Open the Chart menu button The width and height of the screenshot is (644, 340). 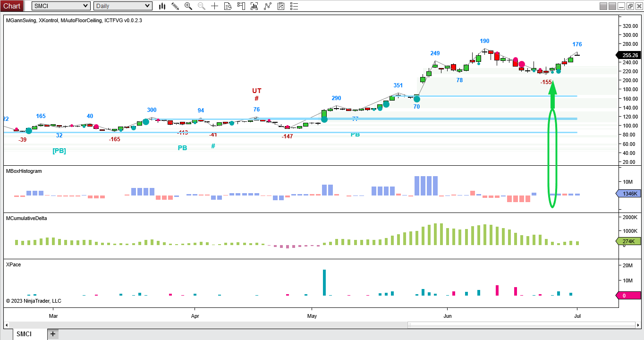[x=12, y=6]
